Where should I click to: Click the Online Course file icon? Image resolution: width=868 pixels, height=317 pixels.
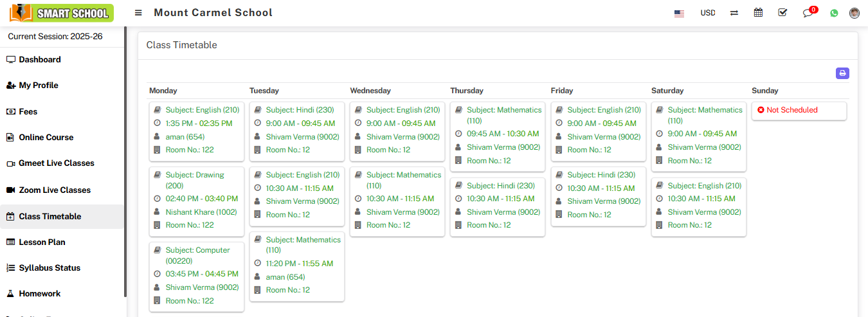coord(10,138)
